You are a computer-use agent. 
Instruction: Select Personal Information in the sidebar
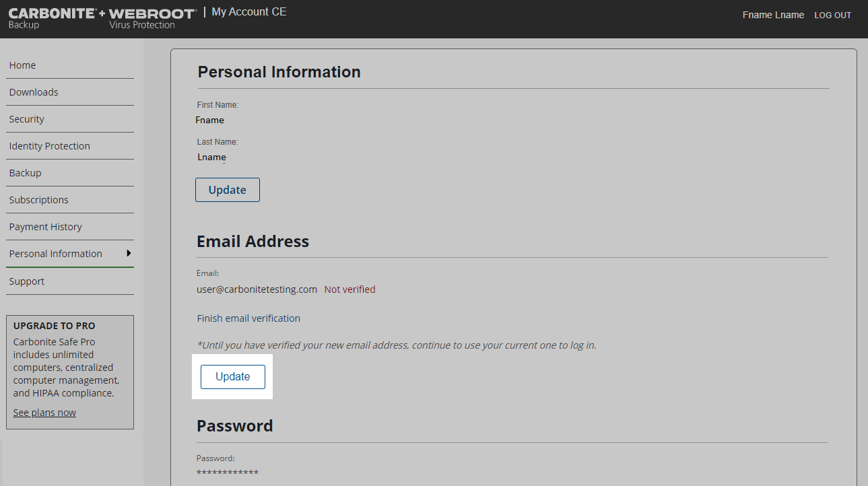click(x=56, y=254)
